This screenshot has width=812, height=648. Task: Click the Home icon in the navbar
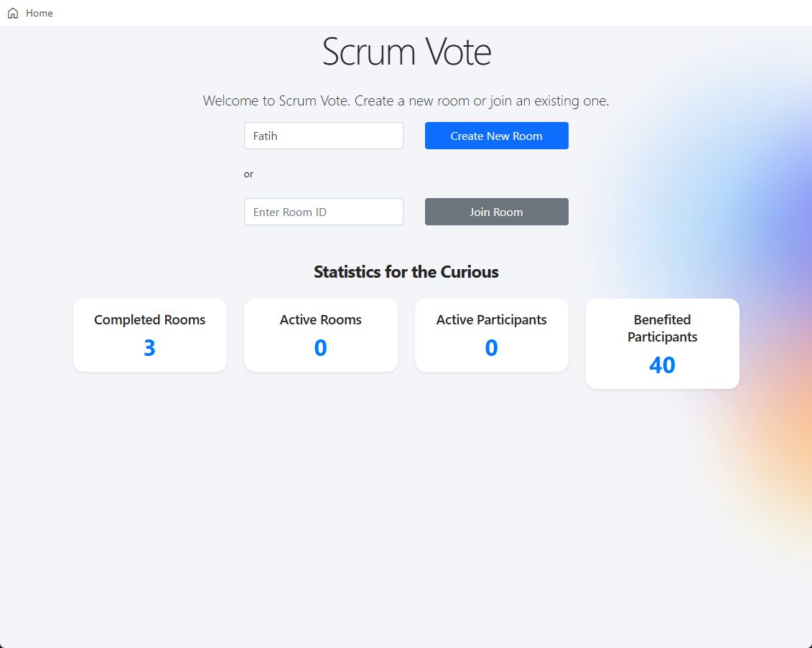12,12
